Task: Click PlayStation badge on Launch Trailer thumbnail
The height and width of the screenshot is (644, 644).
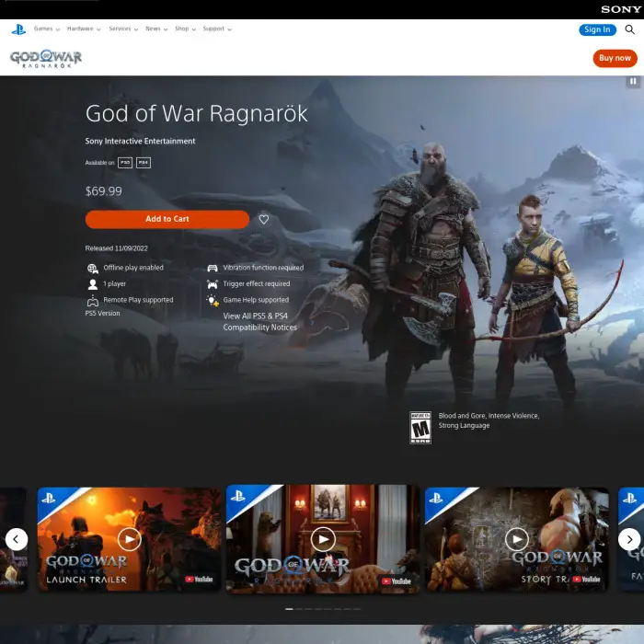Action: point(49,499)
